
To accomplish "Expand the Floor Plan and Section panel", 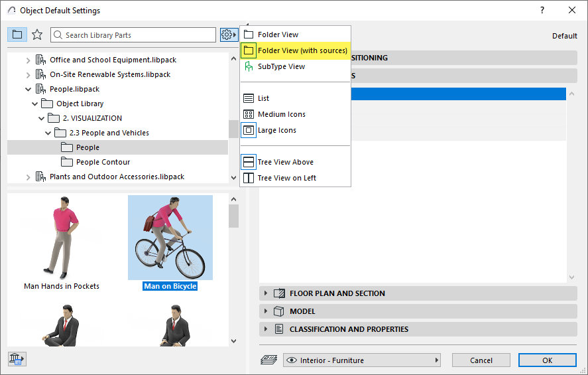I will (266, 293).
